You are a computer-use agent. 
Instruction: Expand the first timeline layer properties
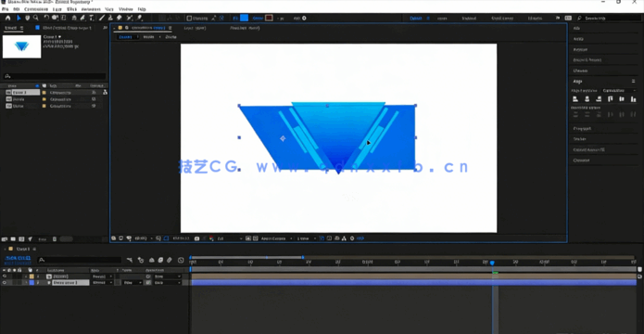coord(26,276)
